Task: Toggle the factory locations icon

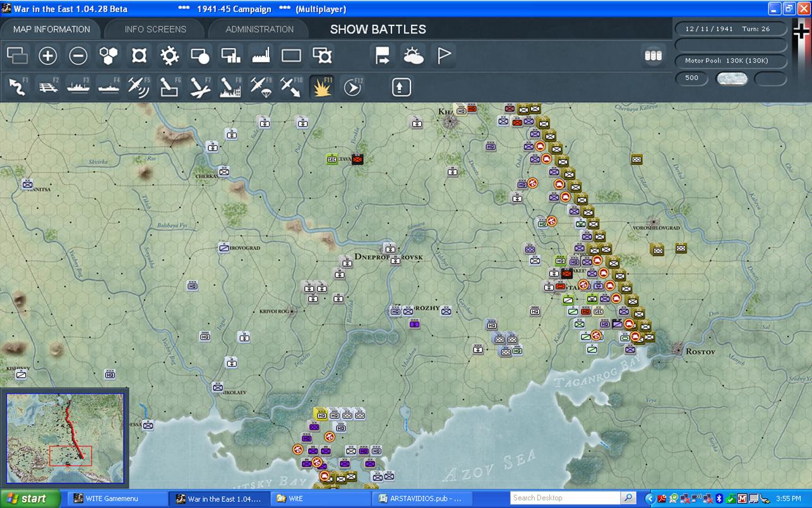Action: (x=261, y=56)
